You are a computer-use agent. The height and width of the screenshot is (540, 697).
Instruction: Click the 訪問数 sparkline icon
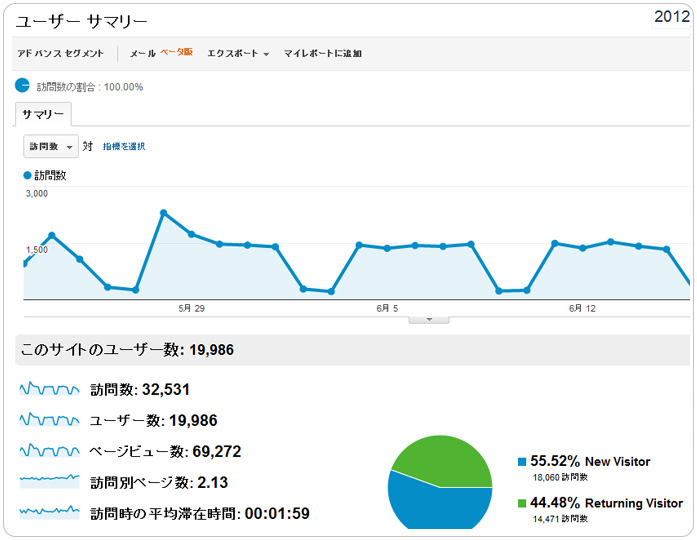coord(49,389)
